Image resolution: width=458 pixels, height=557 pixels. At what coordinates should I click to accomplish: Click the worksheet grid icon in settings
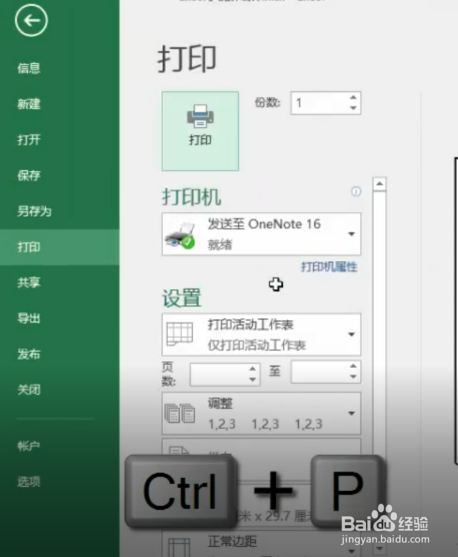[180, 334]
